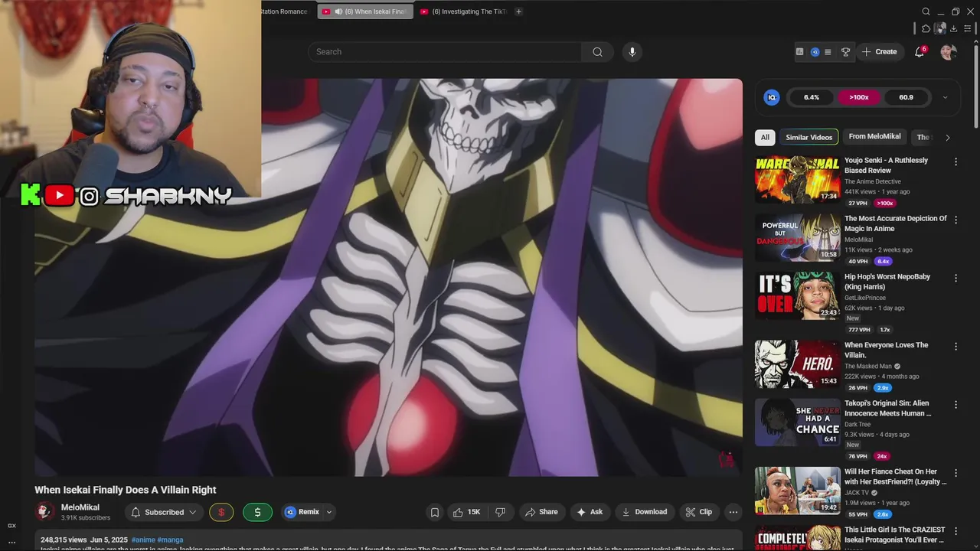Screen dimensions: 980x551
Task: Show more filter chips with right arrow
Action: click(x=947, y=138)
